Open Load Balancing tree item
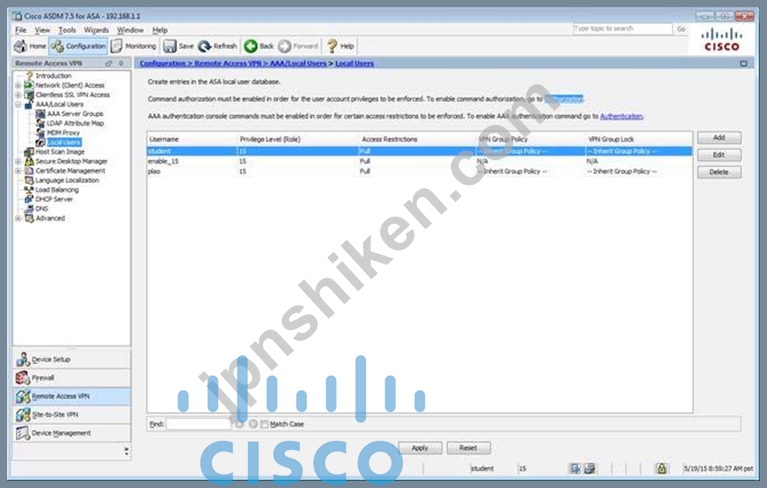This screenshot has width=767, height=488. pyautogui.click(x=57, y=190)
